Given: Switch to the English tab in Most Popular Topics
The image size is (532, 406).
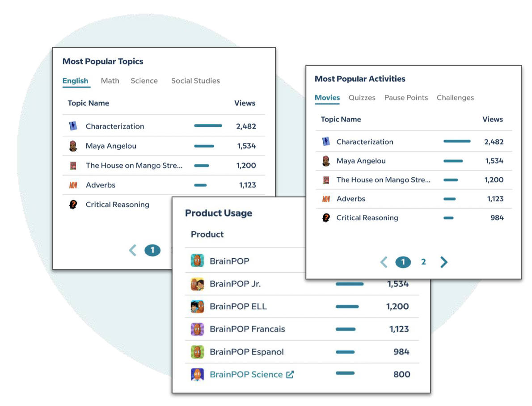Looking at the screenshot, I should click(x=75, y=81).
